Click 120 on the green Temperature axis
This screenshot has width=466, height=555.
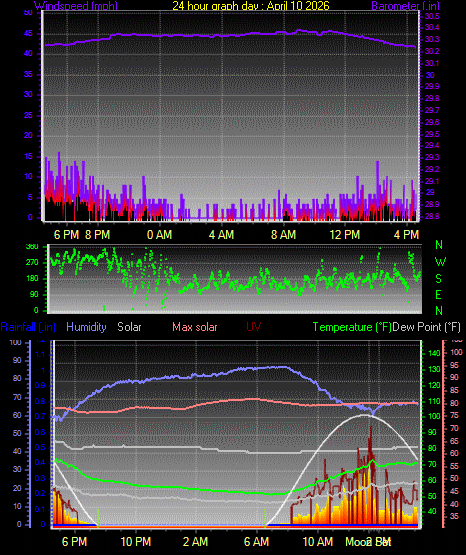coord(434,385)
